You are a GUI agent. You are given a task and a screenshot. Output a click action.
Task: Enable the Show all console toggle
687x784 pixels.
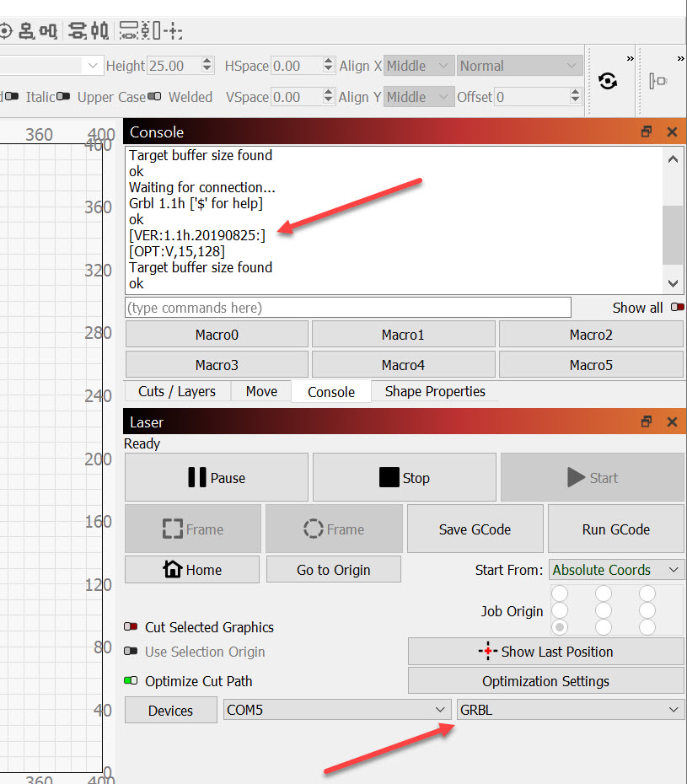coord(677,308)
